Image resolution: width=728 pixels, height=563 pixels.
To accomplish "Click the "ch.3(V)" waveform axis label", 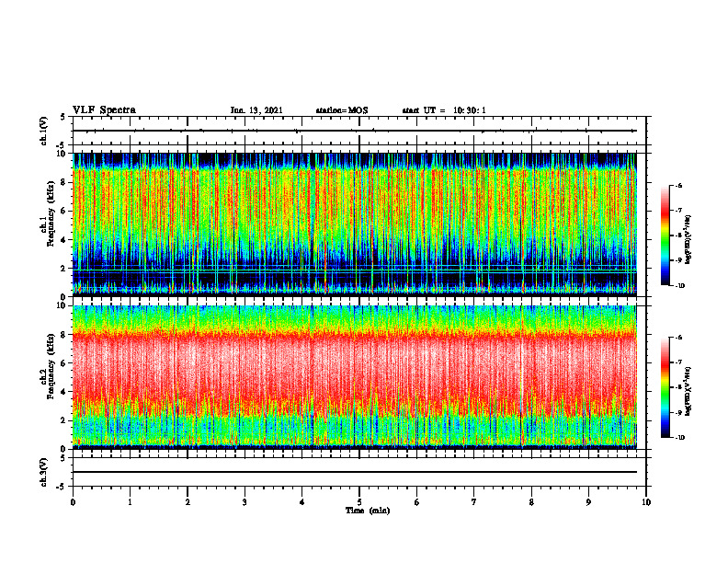I will click(43, 472).
